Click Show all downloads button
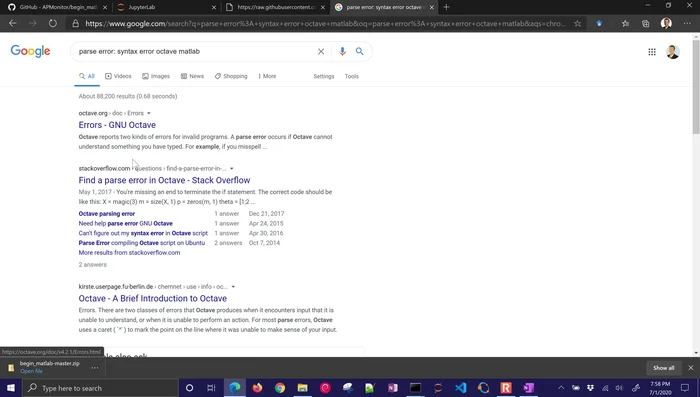700x397 pixels. point(663,368)
